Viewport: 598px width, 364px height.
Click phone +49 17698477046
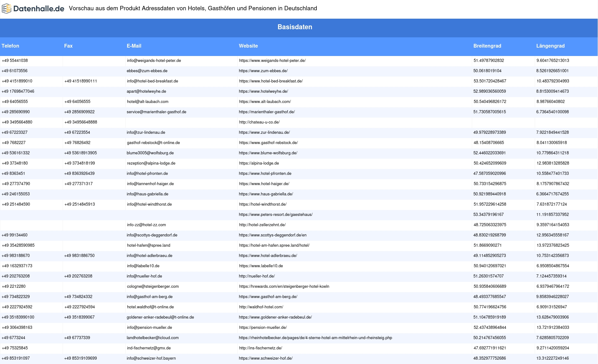[18, 91]
